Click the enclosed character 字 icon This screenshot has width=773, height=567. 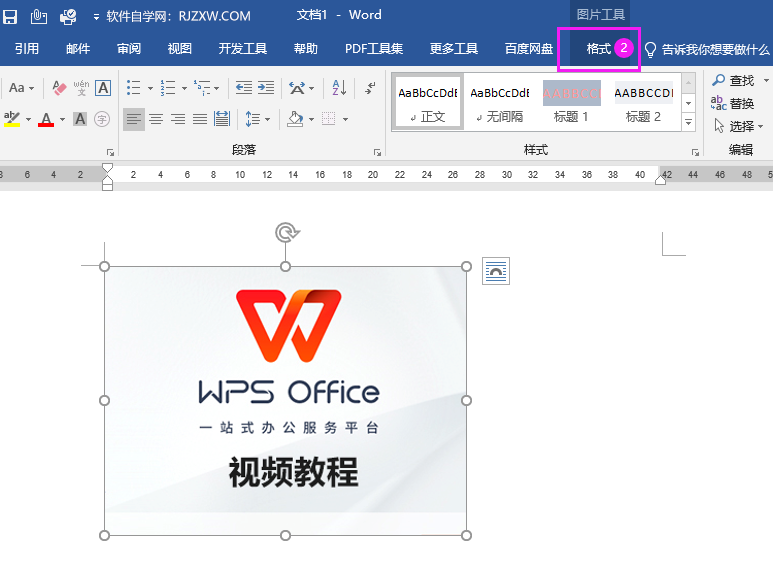(x=102, y=119)
